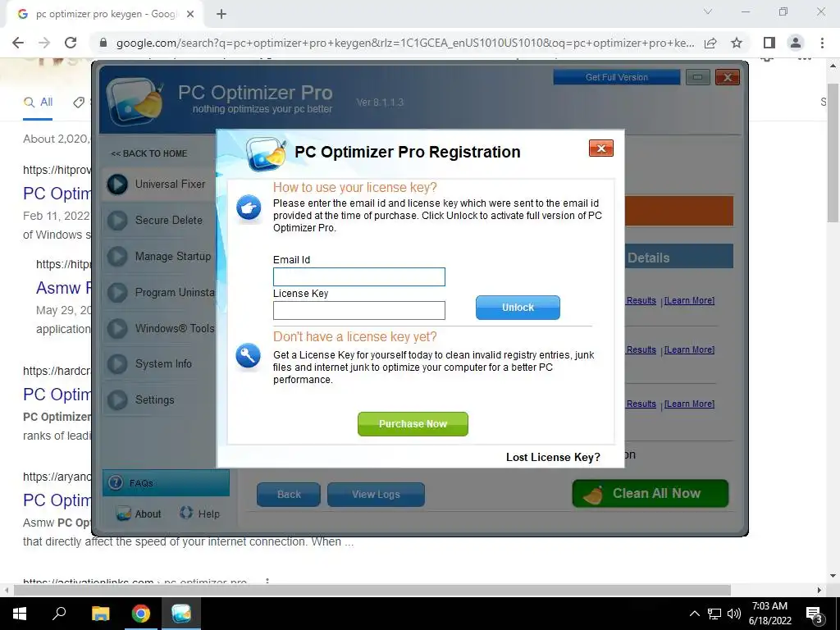Click the Help icon link

pos(200,514)
